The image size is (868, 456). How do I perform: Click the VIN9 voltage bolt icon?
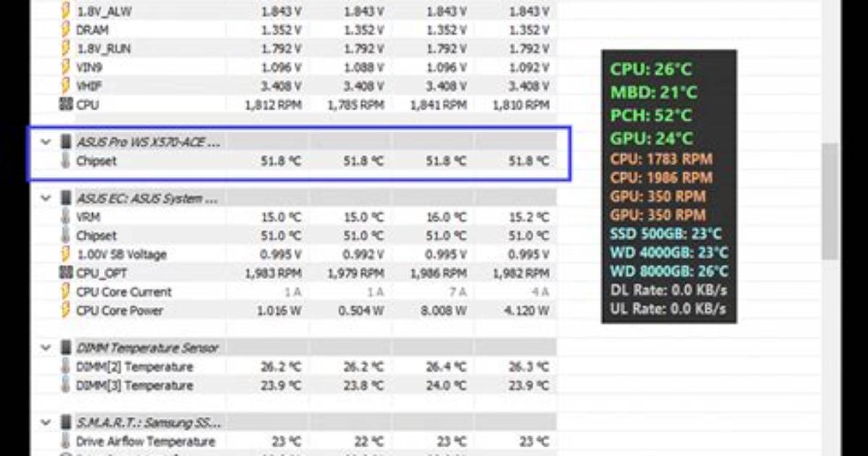coord(66,67)
